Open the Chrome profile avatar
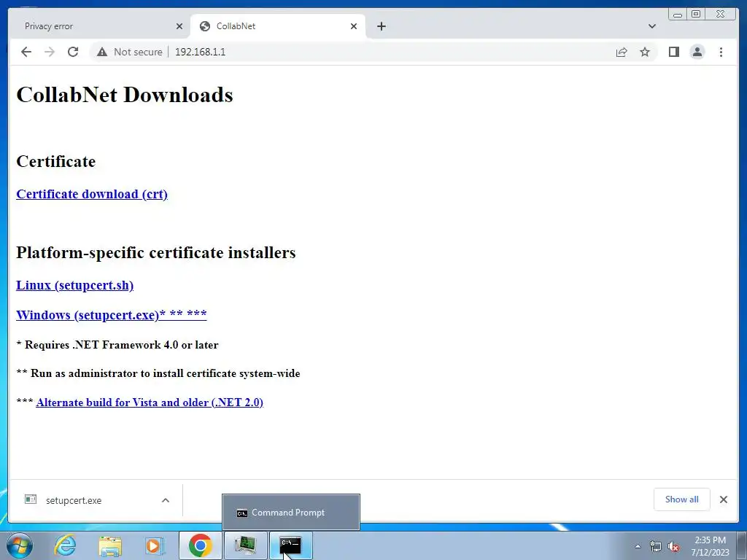This screenshot has height=560, width=747. pyautogui.click(x=697, y=52)
